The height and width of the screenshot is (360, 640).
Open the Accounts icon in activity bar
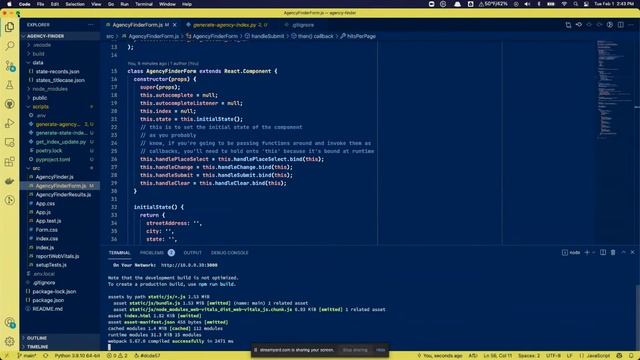click(x=10, y=322)
